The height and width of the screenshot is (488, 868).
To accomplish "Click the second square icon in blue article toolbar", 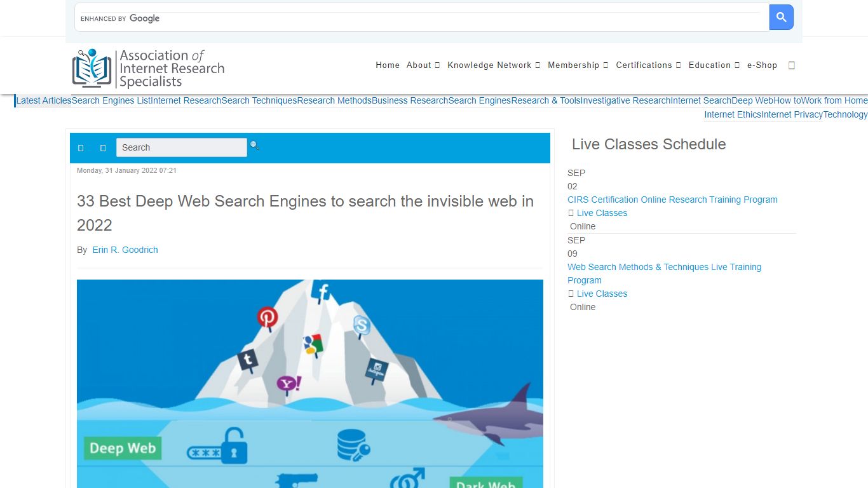I will (x=103, y=148).
